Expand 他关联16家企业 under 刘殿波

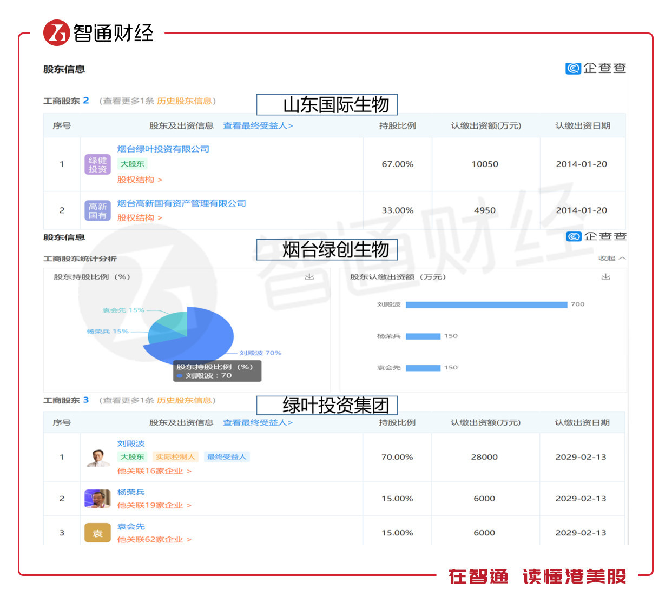[154, 471]
